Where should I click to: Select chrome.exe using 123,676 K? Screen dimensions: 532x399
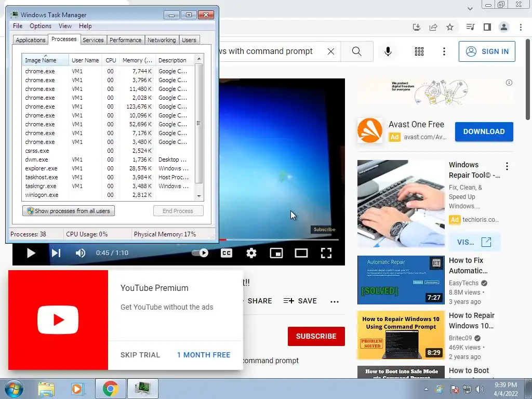108,107
